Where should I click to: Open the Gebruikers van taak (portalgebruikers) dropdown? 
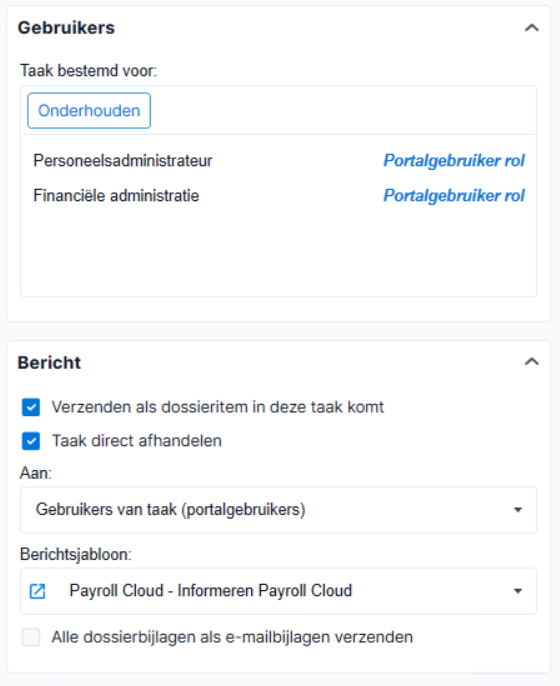coord(278,510)
